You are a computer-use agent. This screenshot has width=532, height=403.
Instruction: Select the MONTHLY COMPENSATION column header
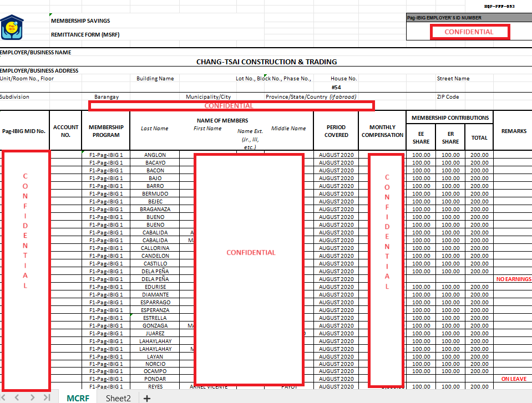382,131
